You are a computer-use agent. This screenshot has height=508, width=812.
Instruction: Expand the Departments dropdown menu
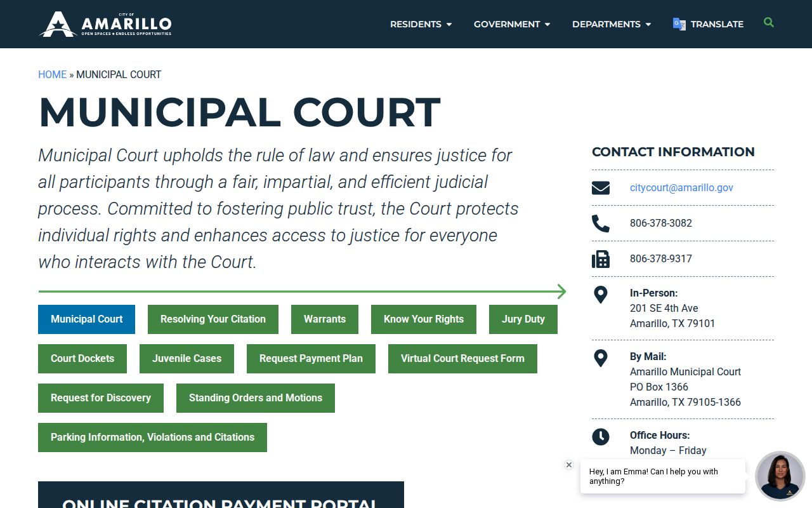coord(612,24)
